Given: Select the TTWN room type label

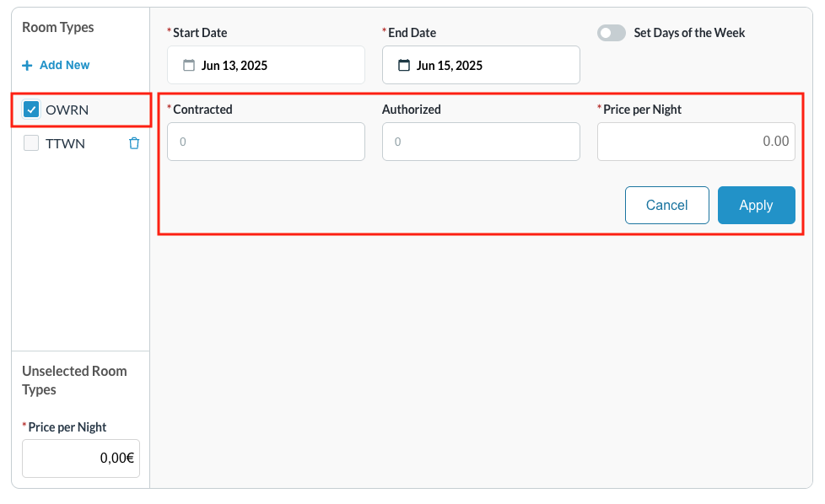Looking at the screenshot, I should pyautogui.click(x=65, y=143).
